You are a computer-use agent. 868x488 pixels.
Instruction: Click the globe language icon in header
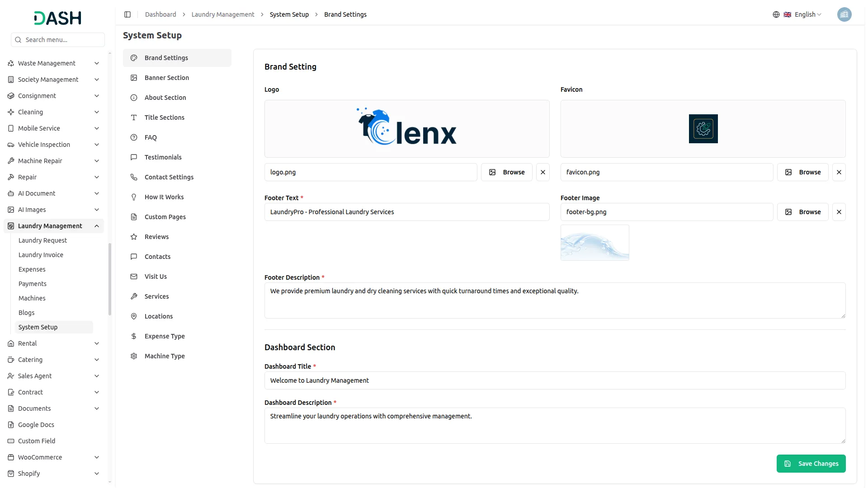(x=776, y=14)
